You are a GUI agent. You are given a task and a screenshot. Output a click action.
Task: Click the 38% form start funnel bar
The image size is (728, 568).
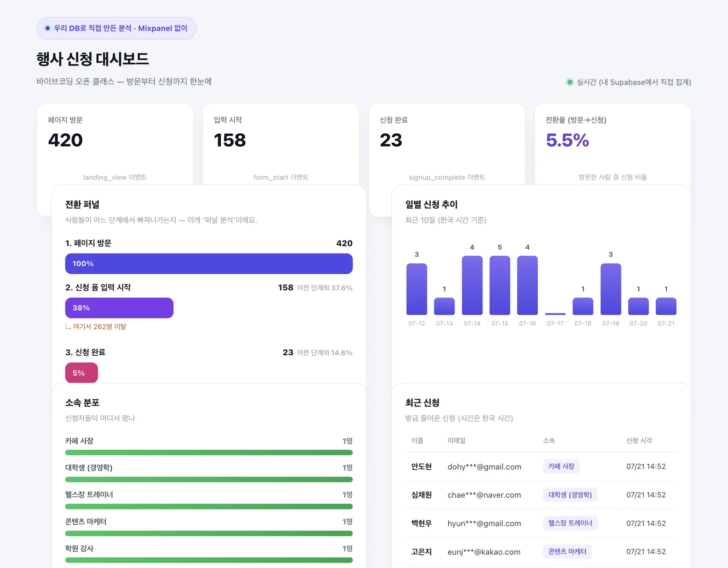point(119,308)
